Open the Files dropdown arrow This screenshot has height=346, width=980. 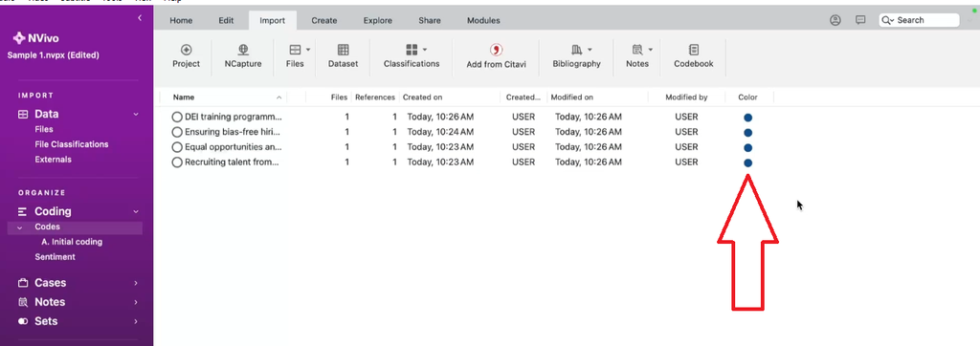coord(308,50)
